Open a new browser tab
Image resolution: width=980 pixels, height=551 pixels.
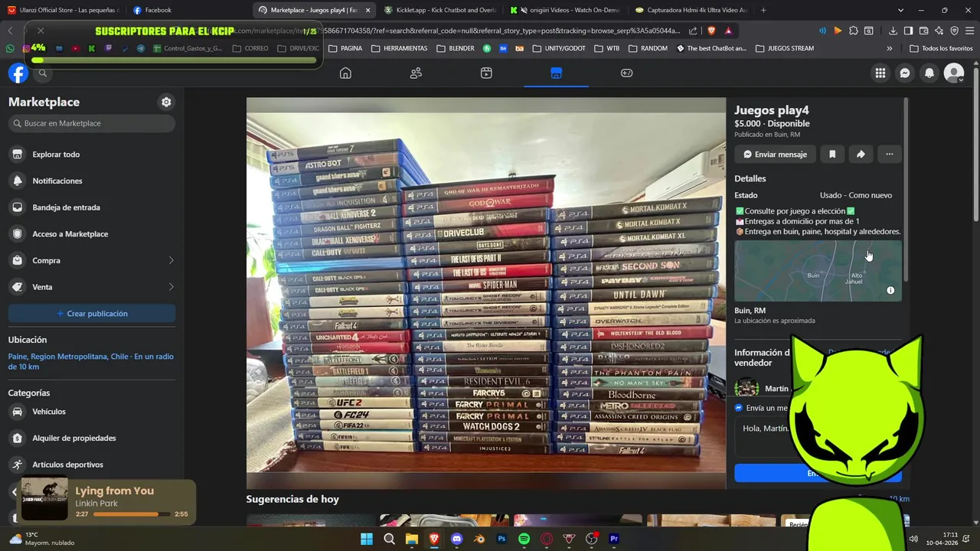[x=763, y=10]
